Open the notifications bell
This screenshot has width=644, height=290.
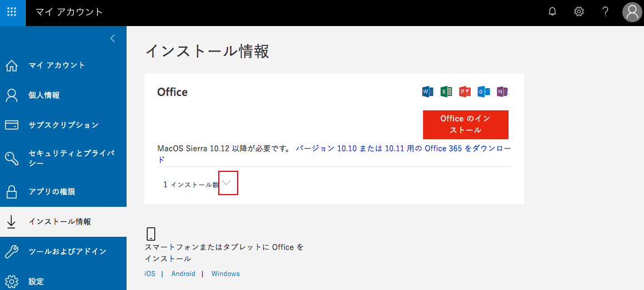point(552,12)
